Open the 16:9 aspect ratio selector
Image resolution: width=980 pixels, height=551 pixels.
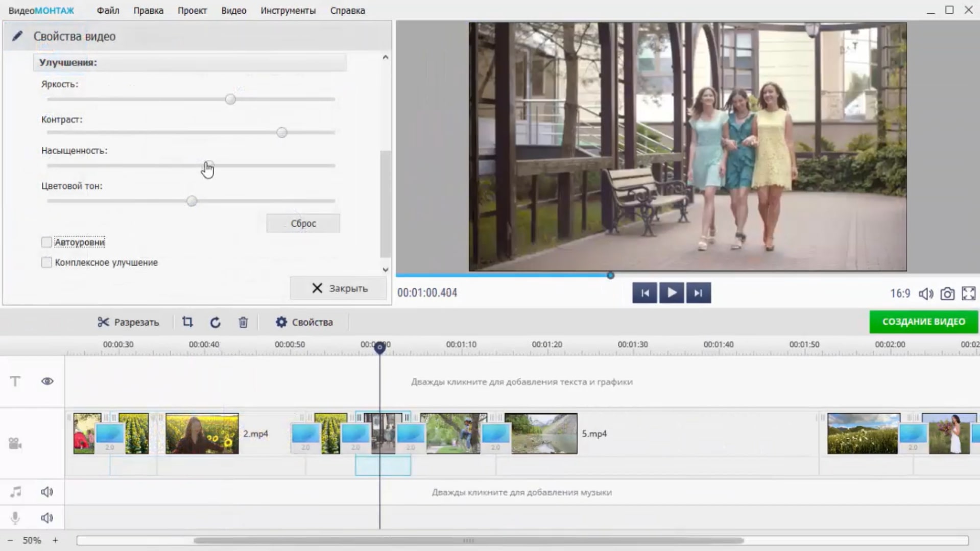[900, 294]
